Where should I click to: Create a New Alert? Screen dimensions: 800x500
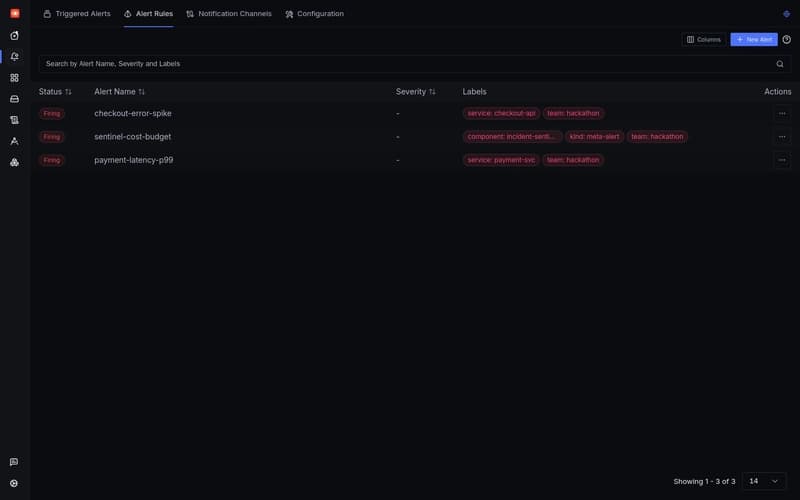pyautogui.click(x=754, y=39)
